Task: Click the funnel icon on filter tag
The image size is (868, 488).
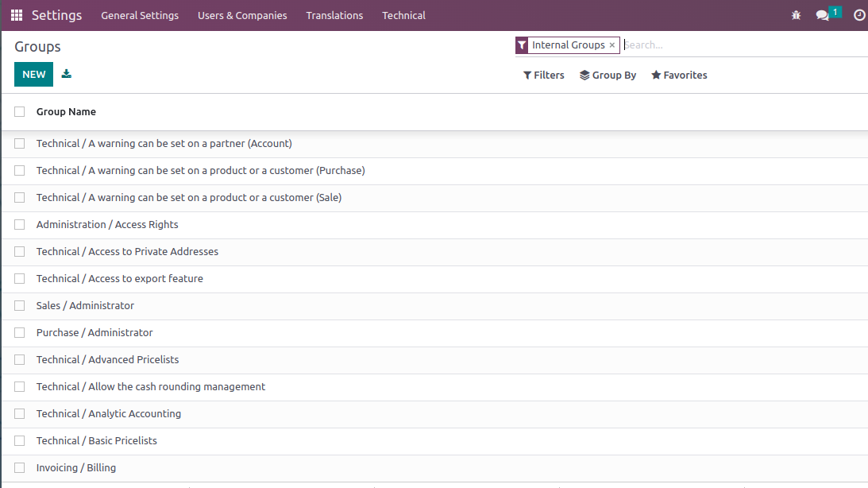Action: [x=522, y=45]
